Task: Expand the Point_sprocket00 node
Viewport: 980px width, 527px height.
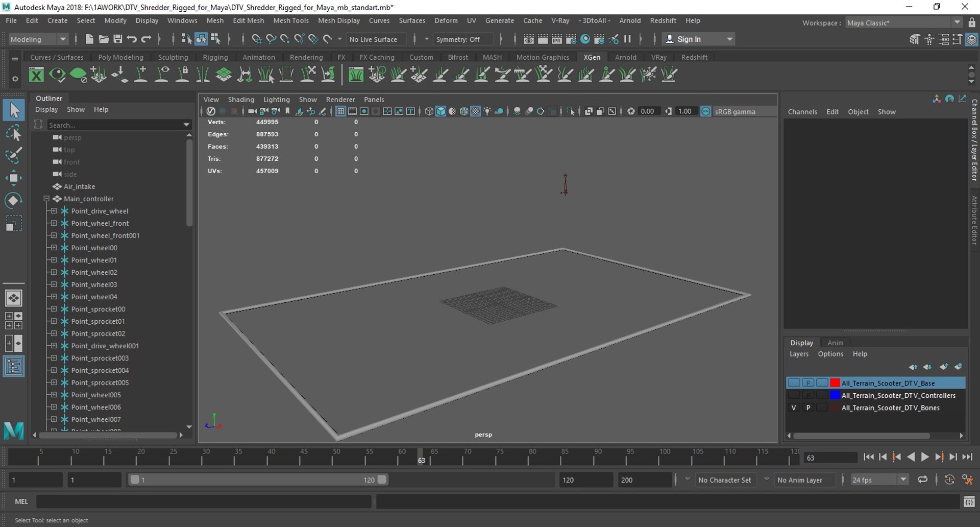Action: pos(54,309)
